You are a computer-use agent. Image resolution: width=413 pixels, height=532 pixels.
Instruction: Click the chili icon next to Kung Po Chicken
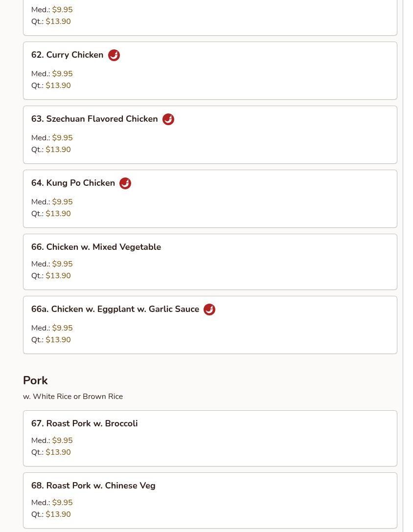125,183
